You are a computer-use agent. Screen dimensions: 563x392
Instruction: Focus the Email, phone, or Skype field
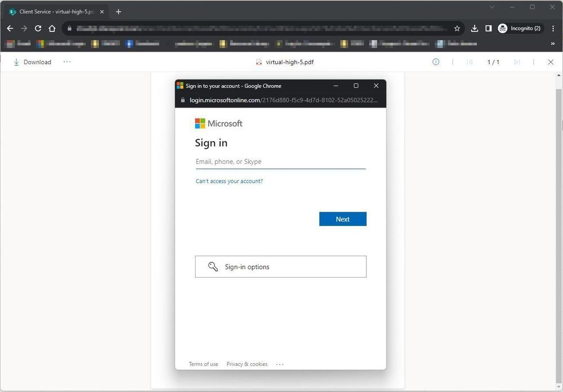[281, 162]
